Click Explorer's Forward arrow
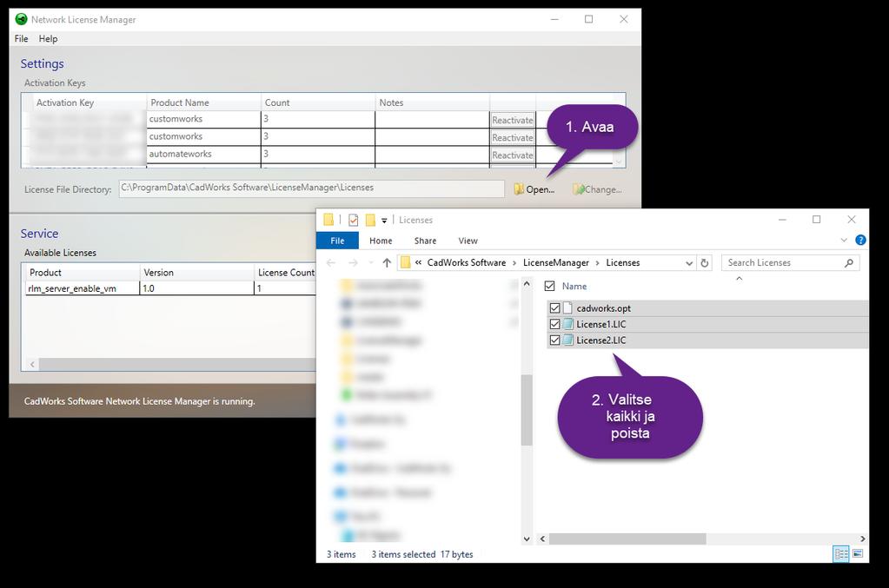Image resolution: width=889 pixels, height=588 pixels. [353, 263]
